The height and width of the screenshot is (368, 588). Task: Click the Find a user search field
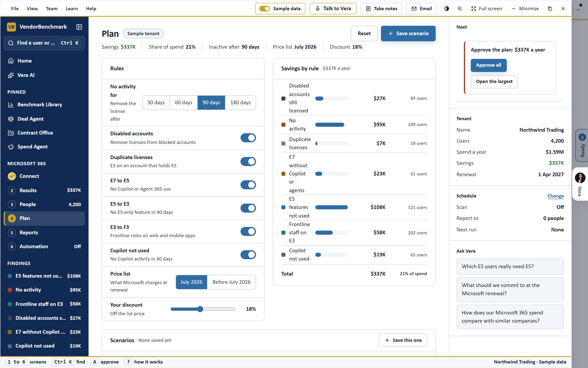[44, 43]
